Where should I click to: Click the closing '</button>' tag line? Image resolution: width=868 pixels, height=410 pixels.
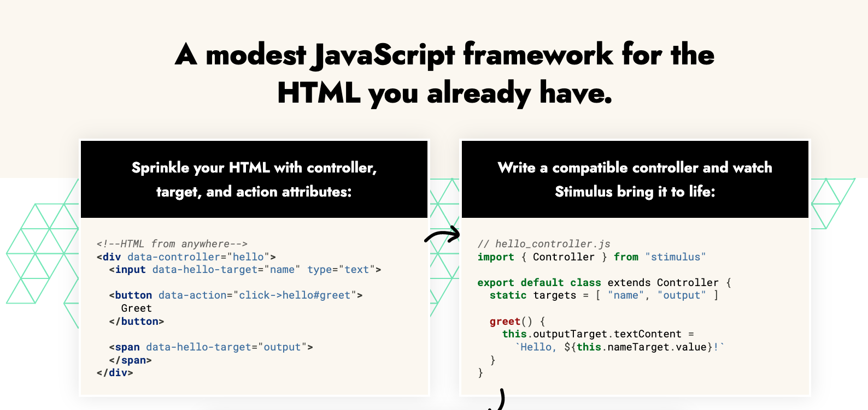click(137, 322)
